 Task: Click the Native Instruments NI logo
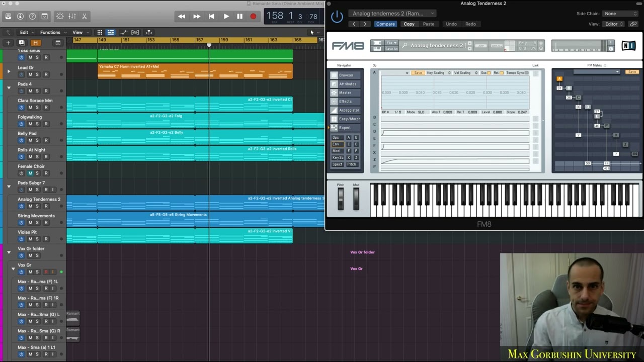(x=629, y=46)
